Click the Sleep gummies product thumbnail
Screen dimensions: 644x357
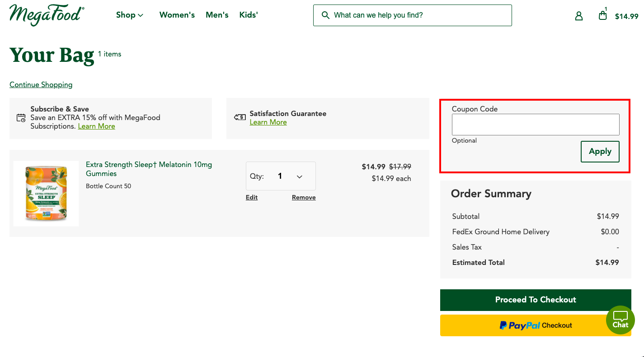tap(46, 194)
